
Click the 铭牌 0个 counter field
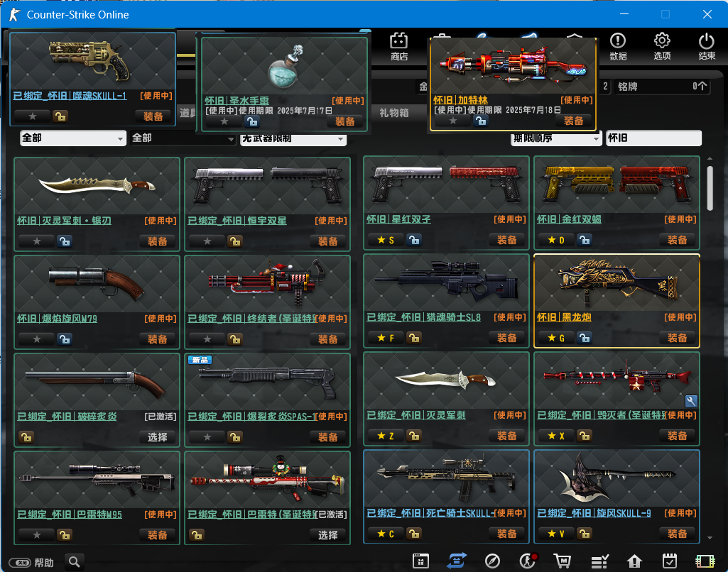[662, 87]
